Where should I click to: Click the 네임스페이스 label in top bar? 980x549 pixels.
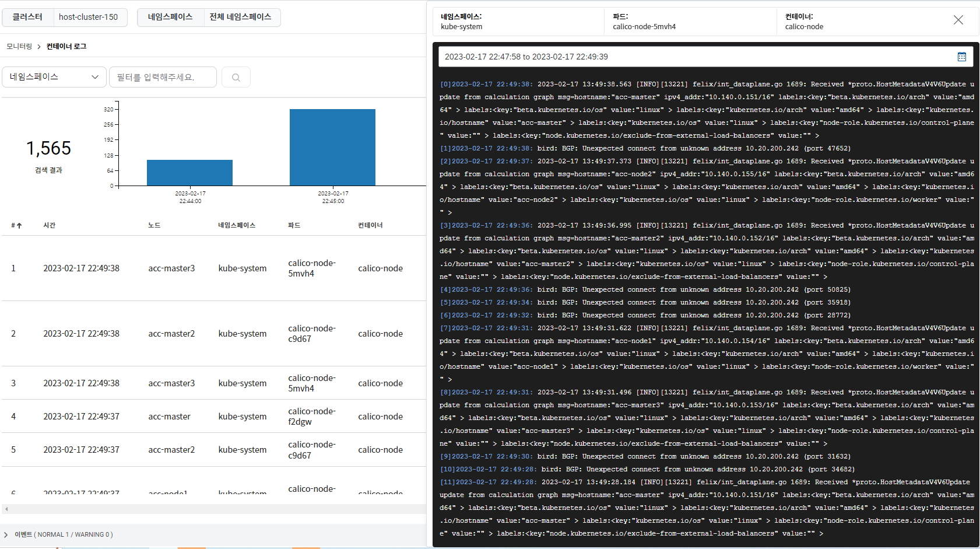tap(170, 17)
